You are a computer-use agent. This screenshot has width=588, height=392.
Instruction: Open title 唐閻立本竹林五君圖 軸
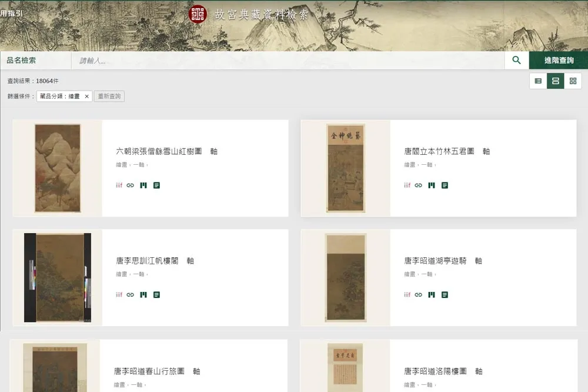click(447, 151)
